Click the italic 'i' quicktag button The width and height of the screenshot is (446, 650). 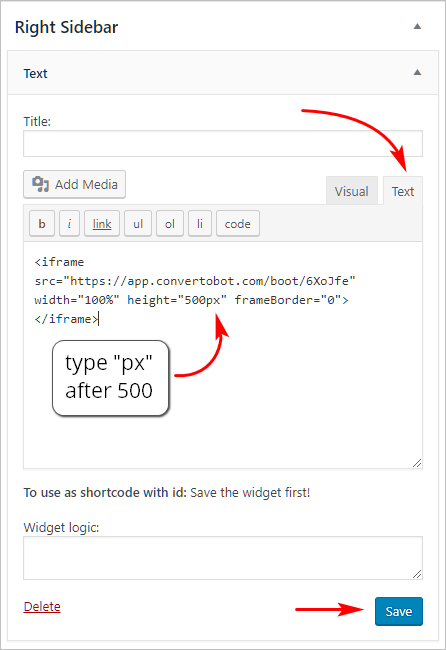click(69, 224)
